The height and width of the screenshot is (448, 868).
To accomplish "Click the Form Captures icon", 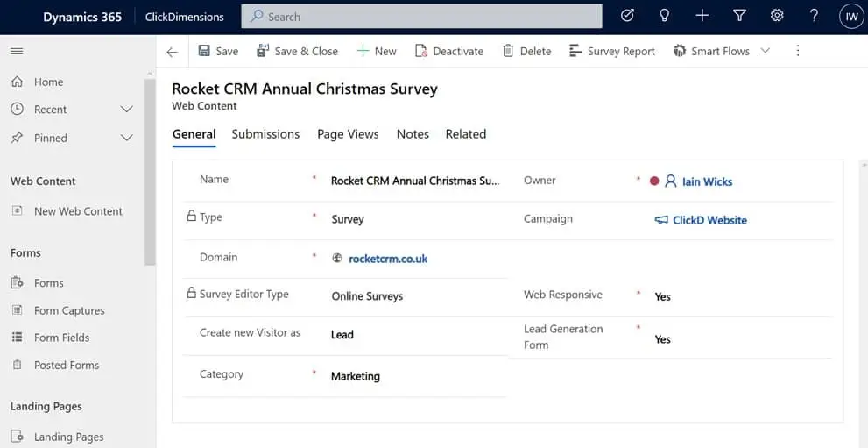I will coord(18,310).
